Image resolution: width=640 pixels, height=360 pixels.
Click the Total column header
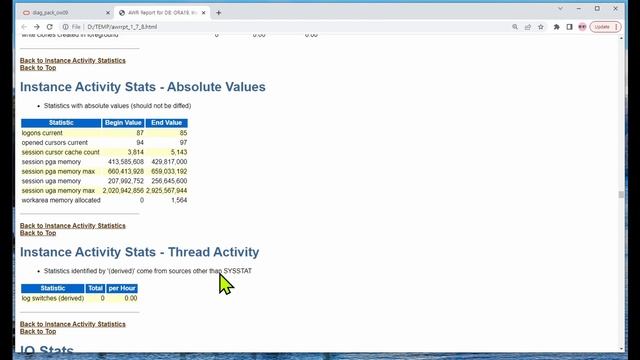[x=96, y=288]
